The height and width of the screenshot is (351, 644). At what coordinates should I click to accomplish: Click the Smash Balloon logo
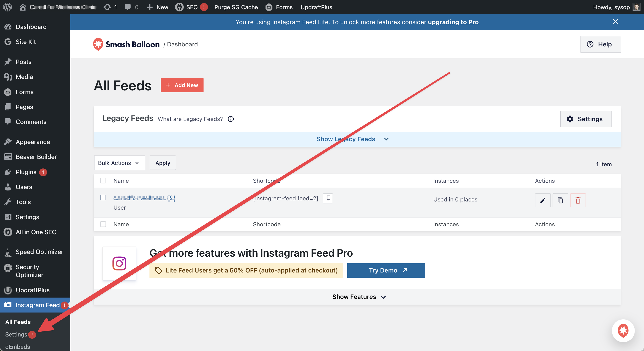click(126, 44)
